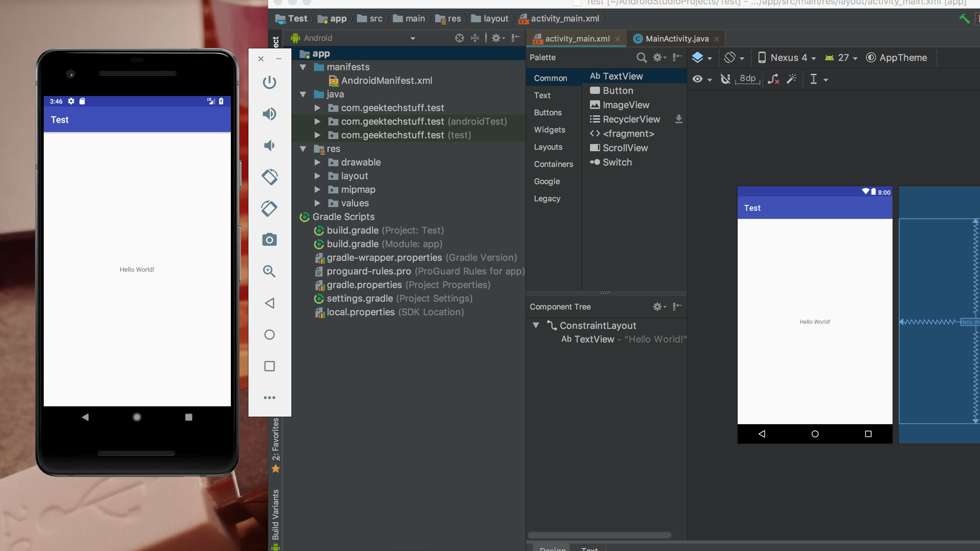The image size is (980, 551).
Task: Search the Palette with magnifier icon
Action: [641, 57]
